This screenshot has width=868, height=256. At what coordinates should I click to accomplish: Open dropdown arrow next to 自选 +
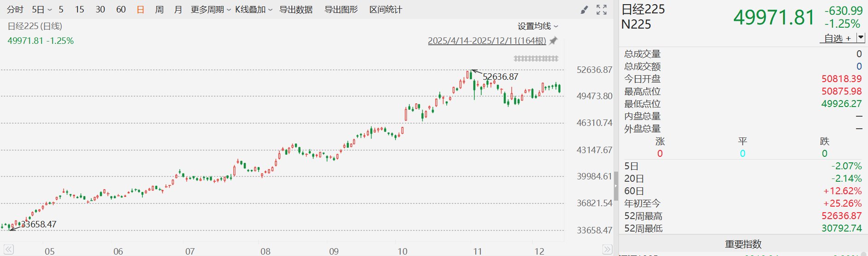(861, 37)
